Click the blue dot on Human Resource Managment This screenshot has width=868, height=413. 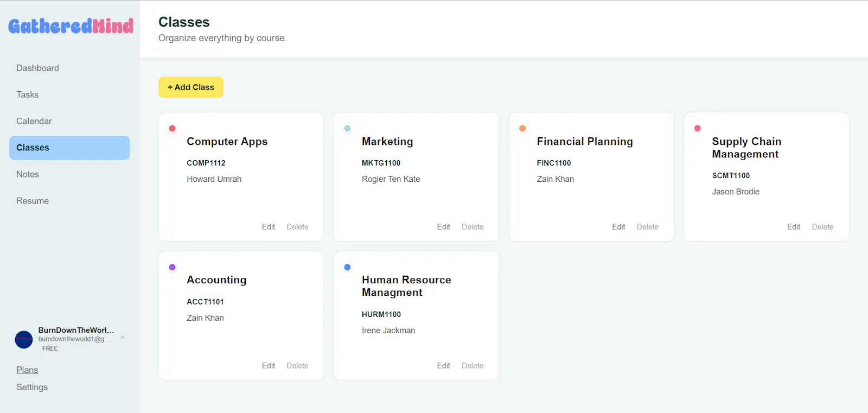click(x=348, y=267)
